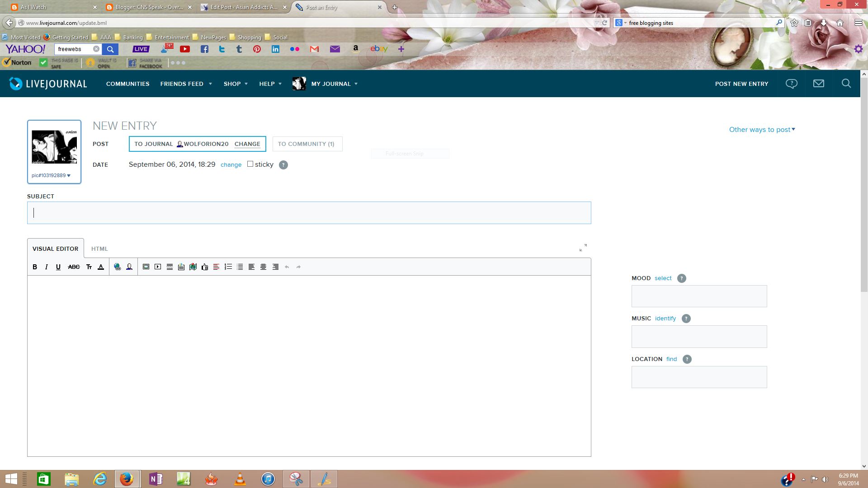Select To Community posting option
868x488 pixels.
click(307, 144)
